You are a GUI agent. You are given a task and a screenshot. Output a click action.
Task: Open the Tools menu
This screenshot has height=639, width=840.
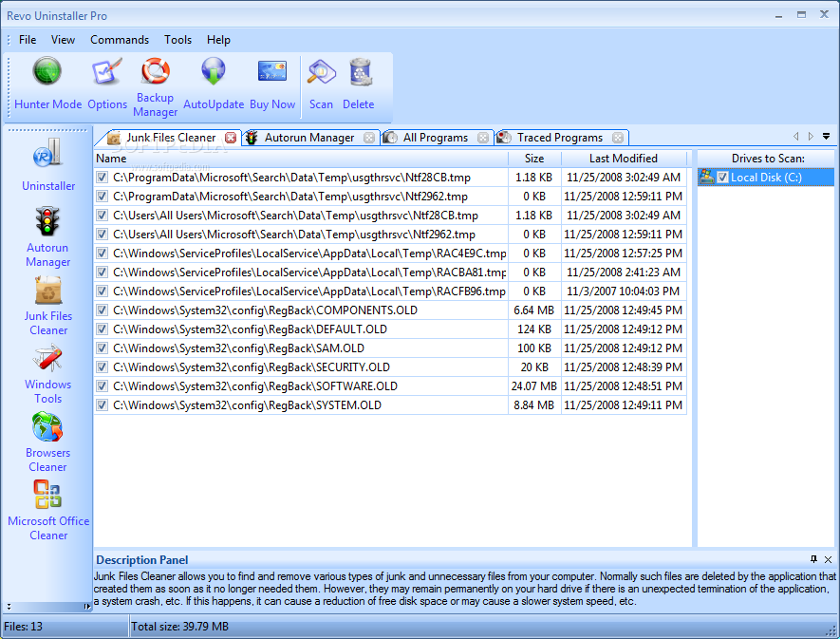pyautogui.click(x=177, y=40)
